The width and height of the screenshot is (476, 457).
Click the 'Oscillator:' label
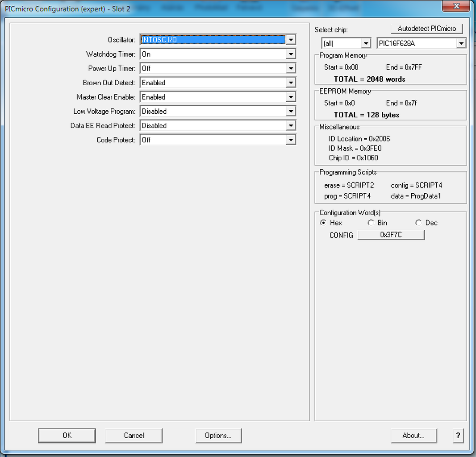click(x=121, y=40)
